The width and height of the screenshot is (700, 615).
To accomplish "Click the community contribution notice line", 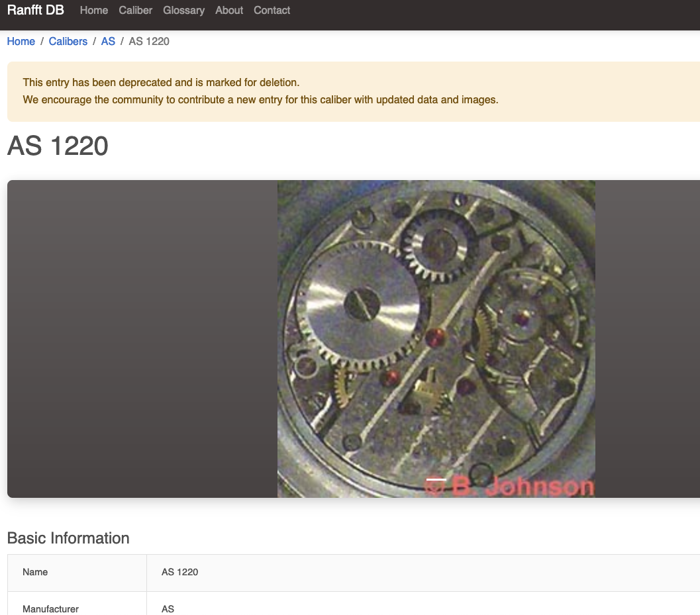I will (x=260, y=100).
